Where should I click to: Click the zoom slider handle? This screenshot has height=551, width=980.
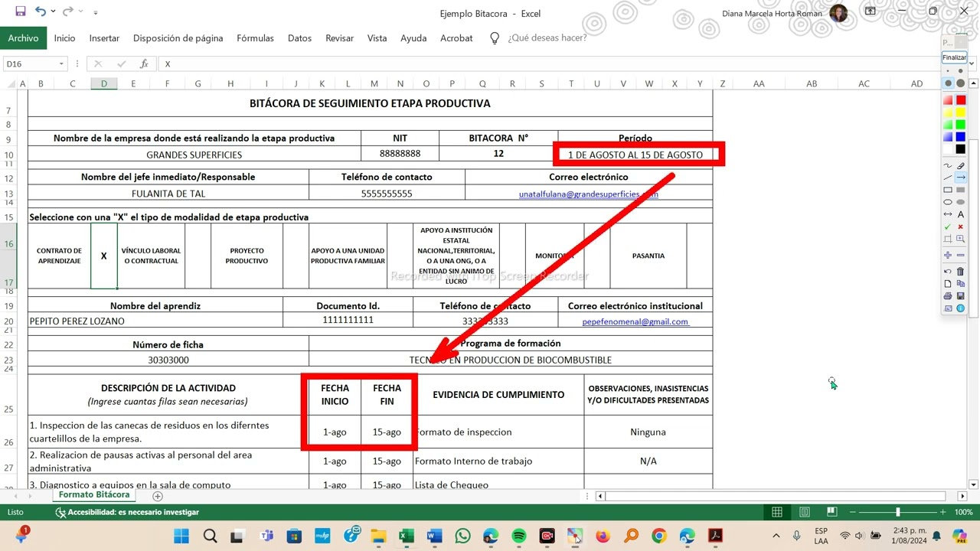pos(898,512)
